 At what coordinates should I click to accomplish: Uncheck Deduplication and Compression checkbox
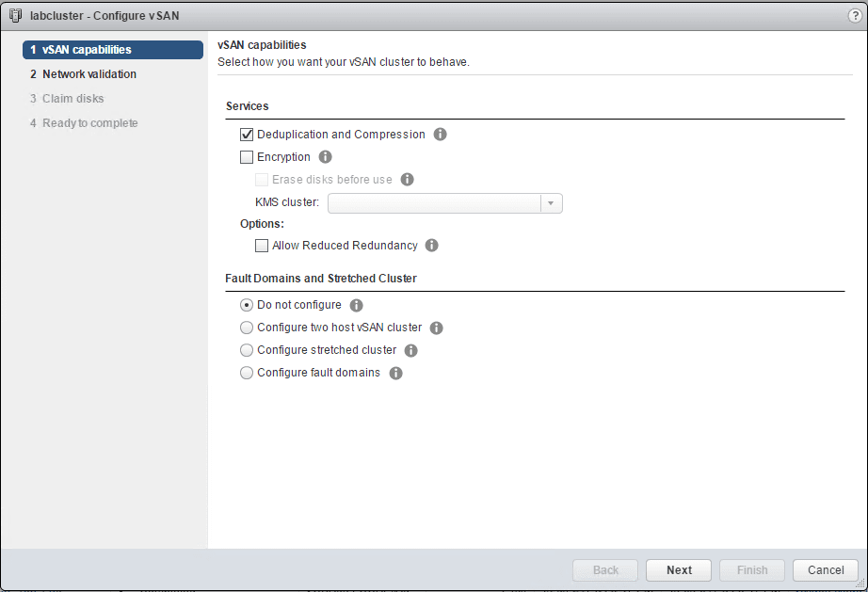point(248,135)
